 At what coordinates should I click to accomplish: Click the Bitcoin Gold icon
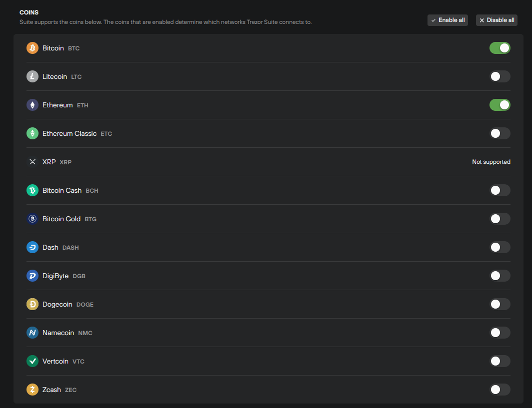(32, 219)
